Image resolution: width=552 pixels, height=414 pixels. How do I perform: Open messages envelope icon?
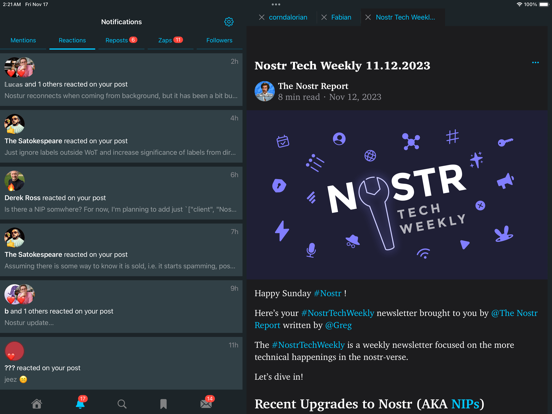coord(207,403)
